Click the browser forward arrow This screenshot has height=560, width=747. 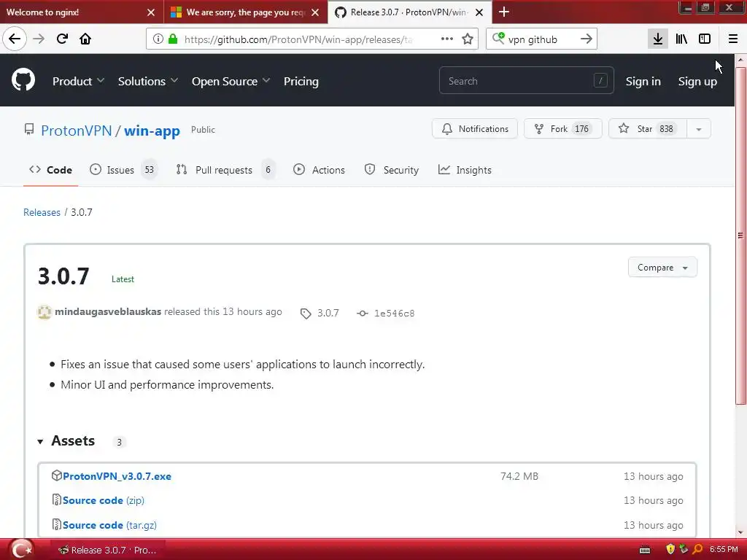tap(39, 39)
